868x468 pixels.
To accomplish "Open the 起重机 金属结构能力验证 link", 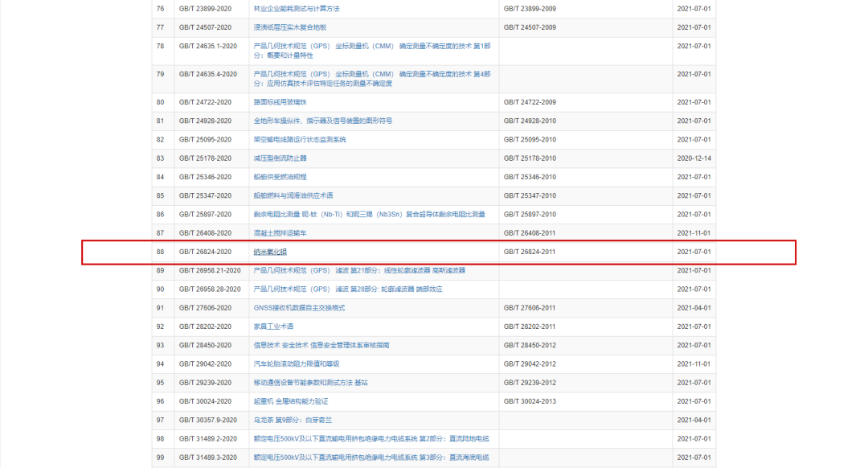I will tap(291, 401).
